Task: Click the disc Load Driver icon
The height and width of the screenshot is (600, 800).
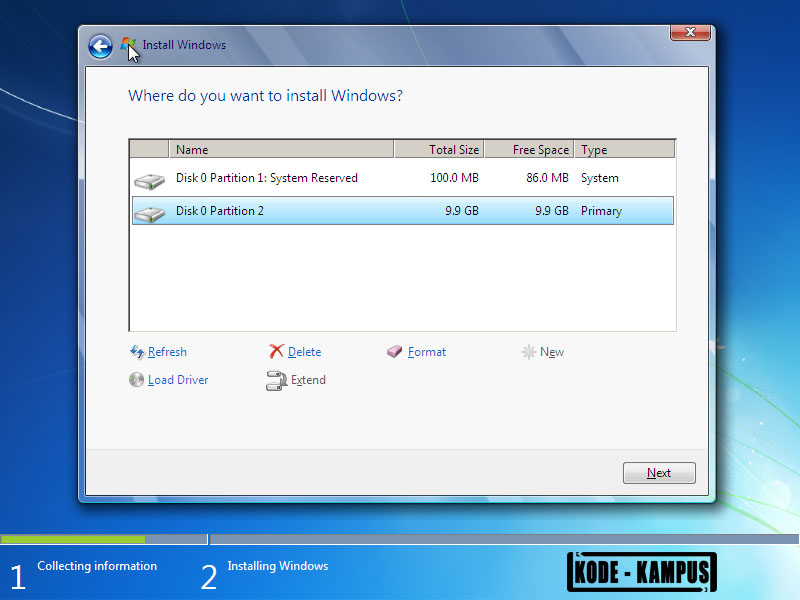Action: click(x=136, y=380)
